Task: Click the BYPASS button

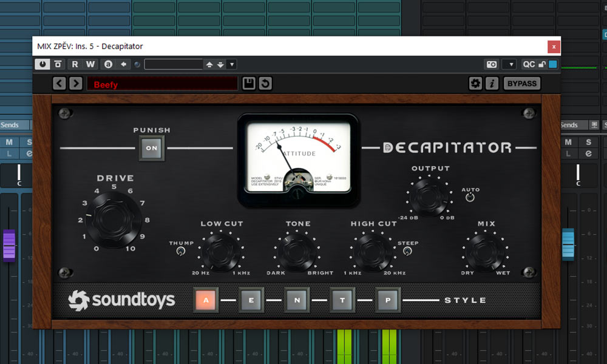Action: pos(521,83)
